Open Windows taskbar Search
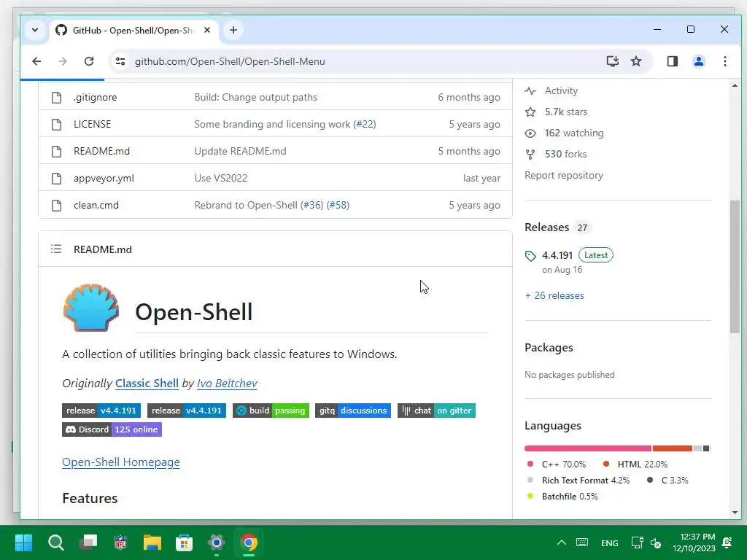This screenshot has width=747, height=560. tap(55, 542)
